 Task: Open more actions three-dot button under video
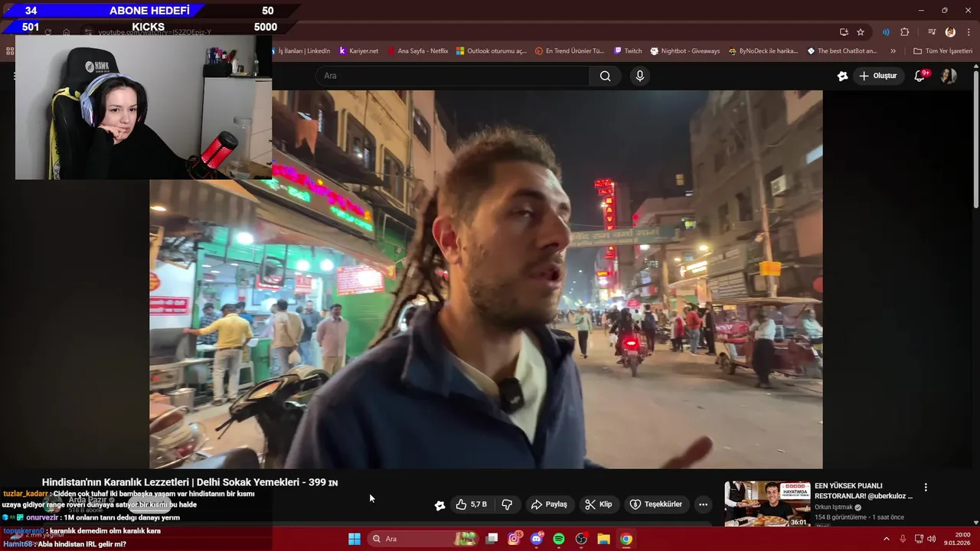(703, 504)
